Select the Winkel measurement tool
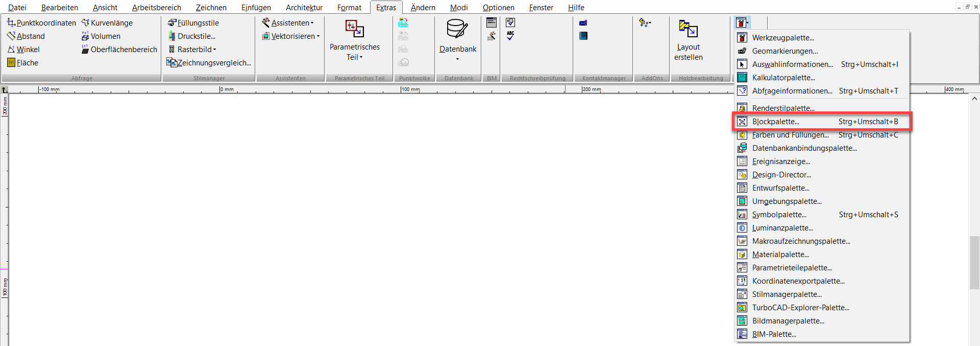Image resolution: width=980 pixels, height=346 pixels. click(23, 50)
